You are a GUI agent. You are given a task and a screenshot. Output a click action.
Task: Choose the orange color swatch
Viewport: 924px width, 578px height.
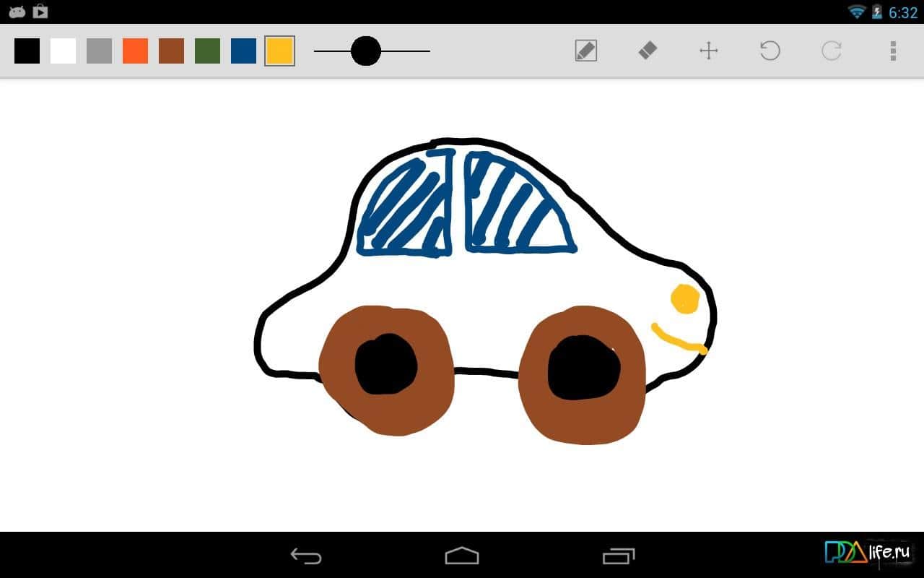pos(136,51)
